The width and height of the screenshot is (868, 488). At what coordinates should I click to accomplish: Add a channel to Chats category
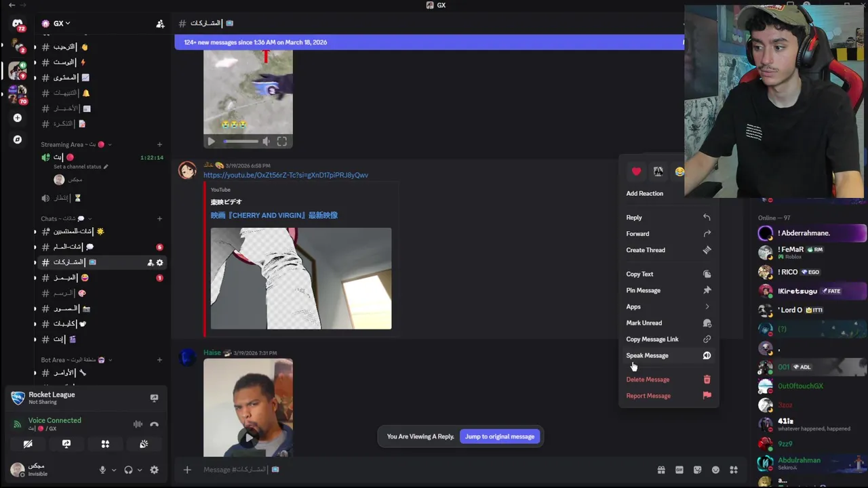coord(159,219)
